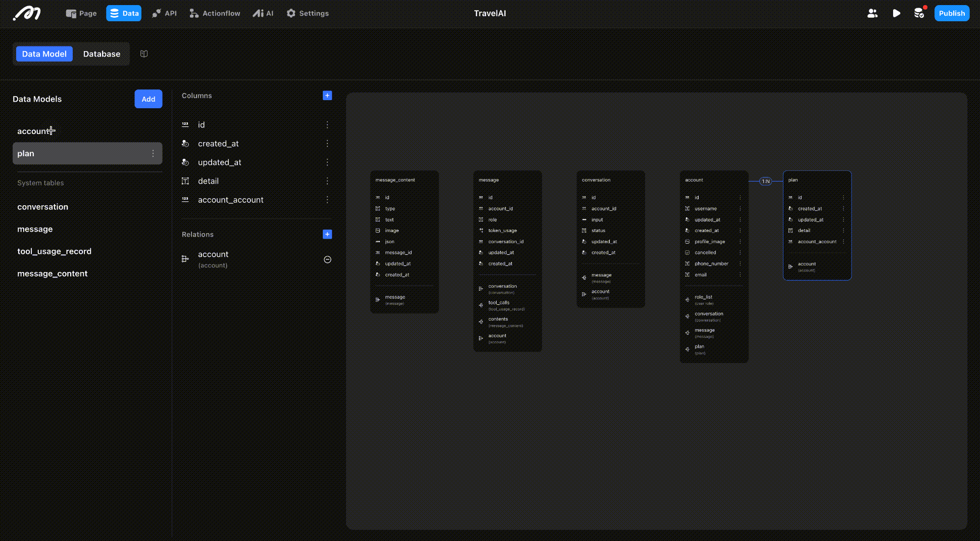Click the add column plus icon

(327, 96)
